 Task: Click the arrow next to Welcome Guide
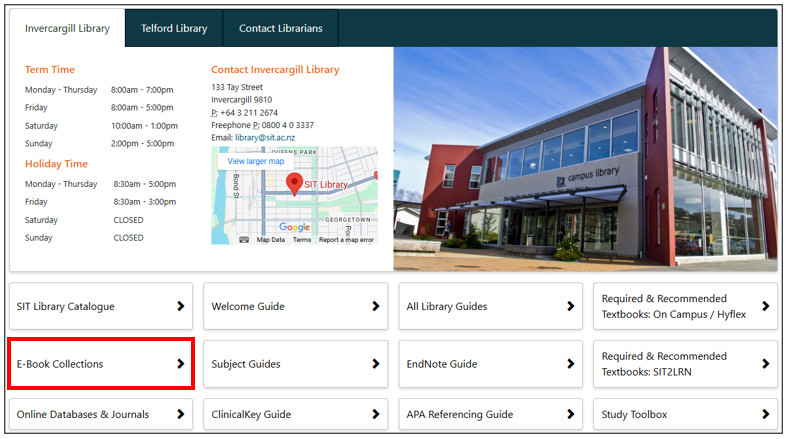click(375, 306)
